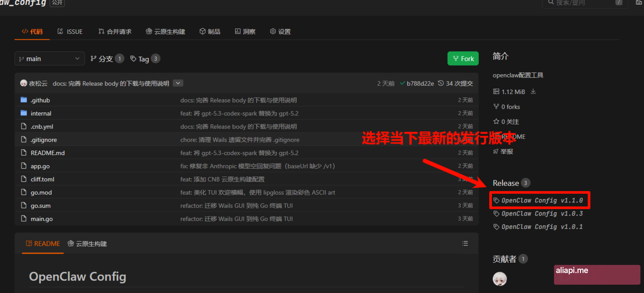Click the .cnb.yml file icon
This screenshot has height=293, width=644.
coord(24,126)
